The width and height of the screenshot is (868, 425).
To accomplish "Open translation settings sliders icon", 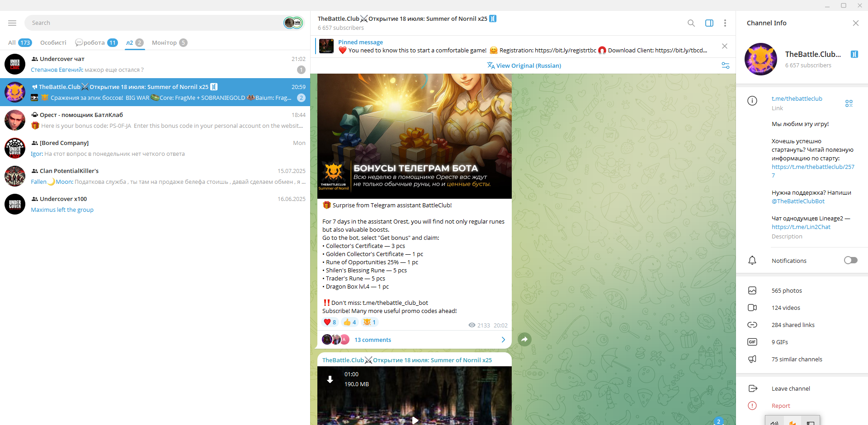I will (726, 65).
